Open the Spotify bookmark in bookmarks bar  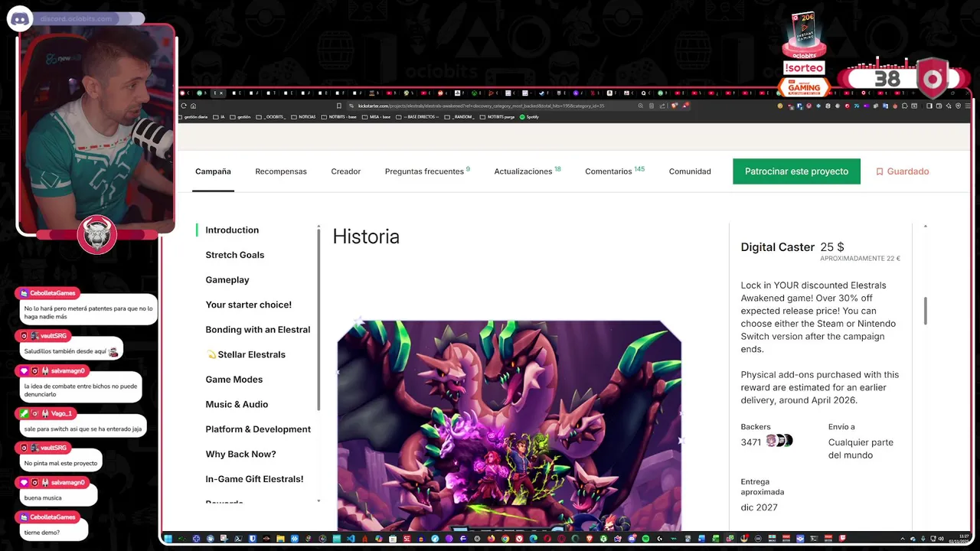point(529,117)
